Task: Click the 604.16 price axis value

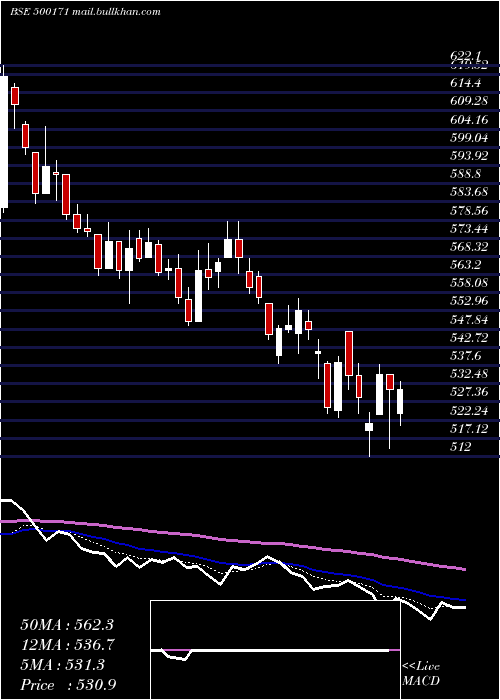Action: (x=469, y=120)
